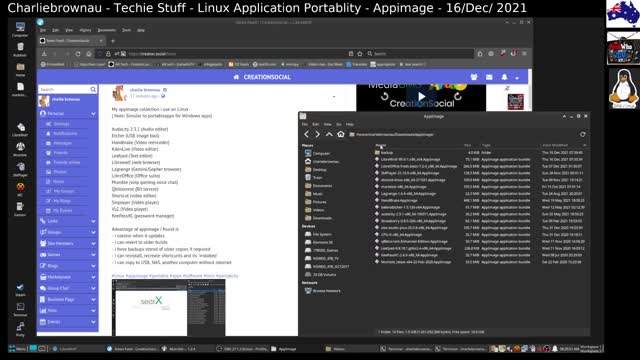Open Steam desktop icon
Screen dimensions: 640x360
[x=20, y=289]
